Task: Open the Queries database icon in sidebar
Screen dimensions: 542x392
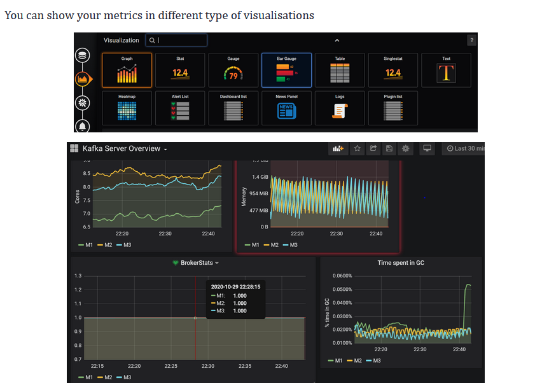Action: point(82,55)
